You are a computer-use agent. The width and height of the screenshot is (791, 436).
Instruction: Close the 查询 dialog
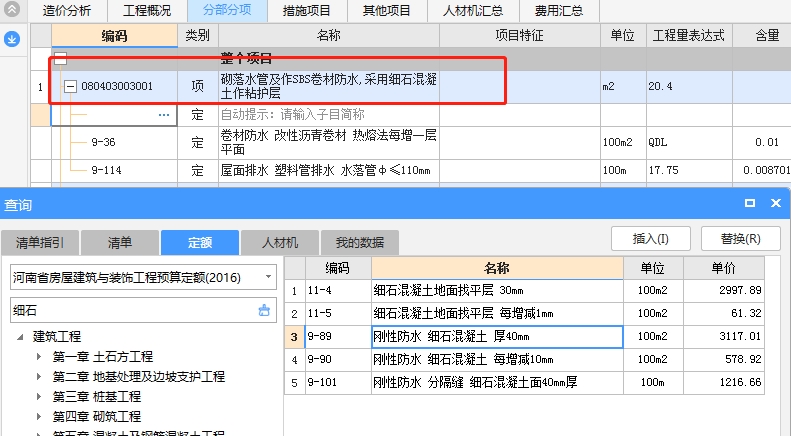click(776, 203)
